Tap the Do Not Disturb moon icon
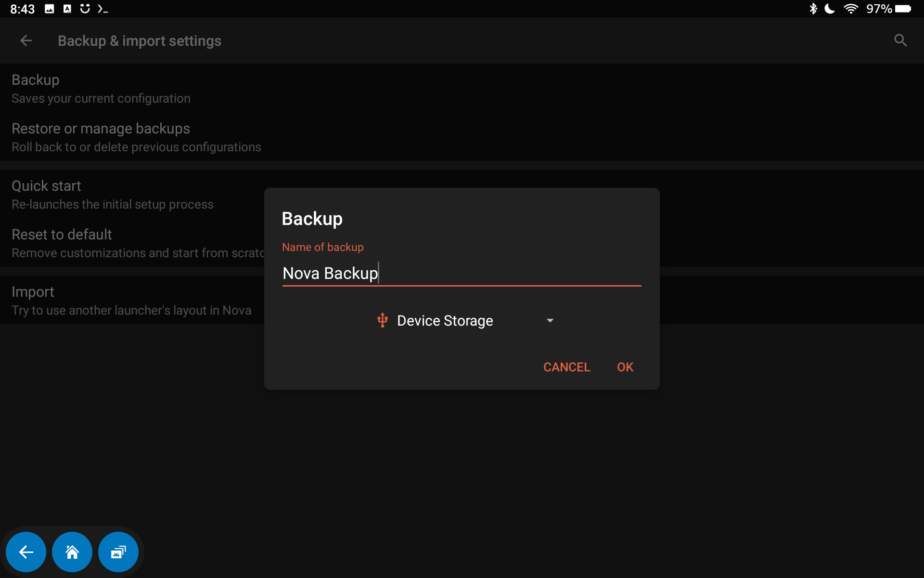This screenshot has width=924, height=578. (830, 9)
